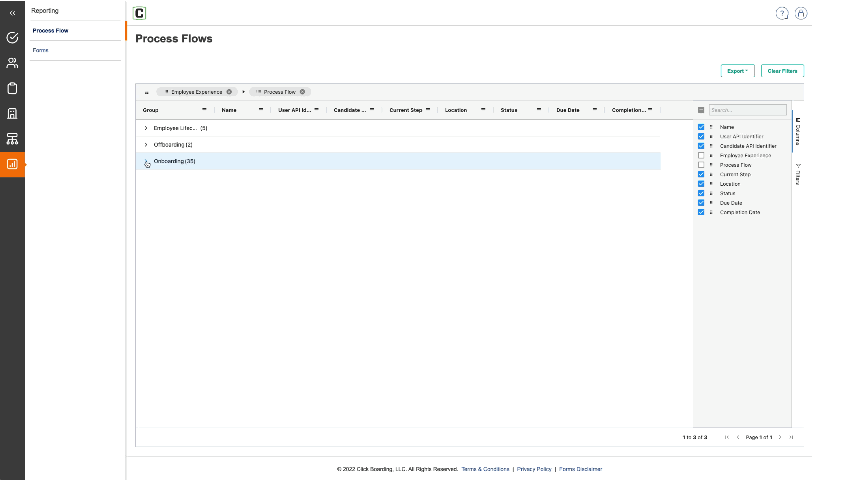Remove the Employee Experience grouping chip
Screen dimensions: 853x480
pyautogui.click(x=229, y=91)
